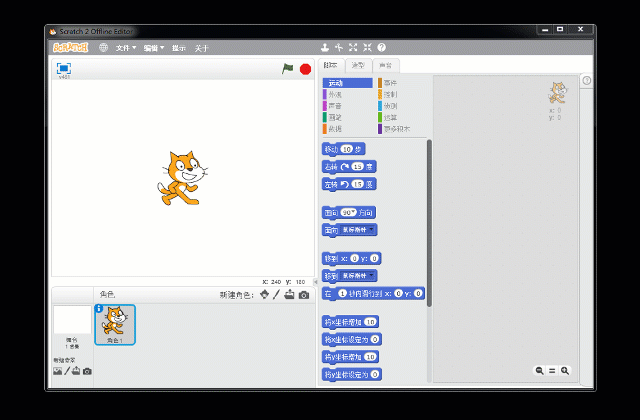
Task: Open the language globe menu
Action: coord(104,48)
